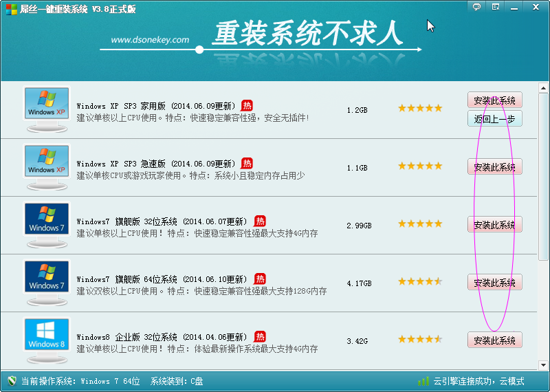
Task: Click the shield icon in status bar
Action: tap(11, 381)
